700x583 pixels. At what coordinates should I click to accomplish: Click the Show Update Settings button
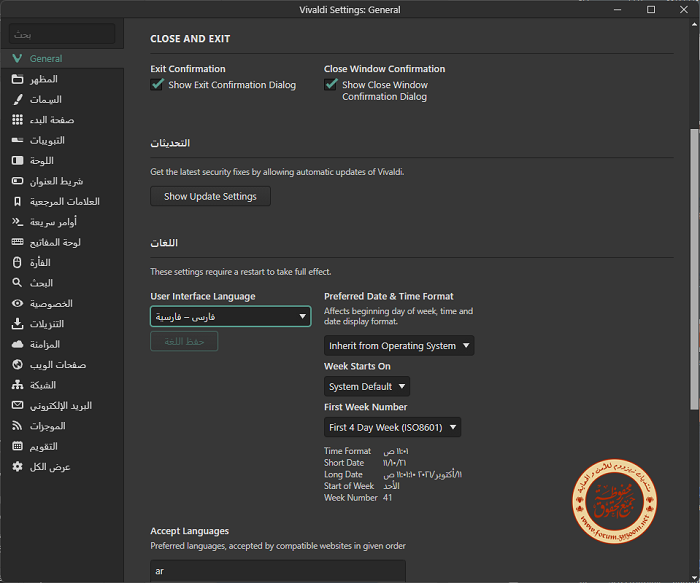(210, 196)
